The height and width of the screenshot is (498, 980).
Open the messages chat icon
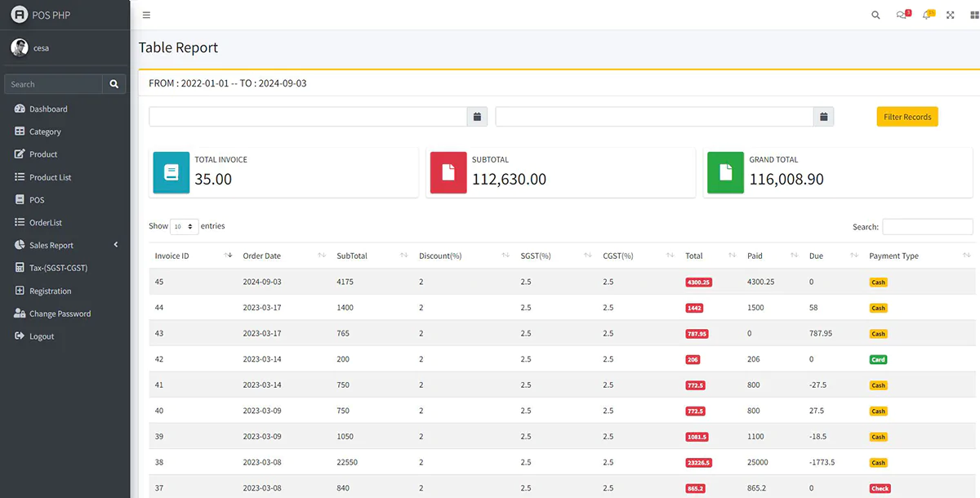point(902,15)
